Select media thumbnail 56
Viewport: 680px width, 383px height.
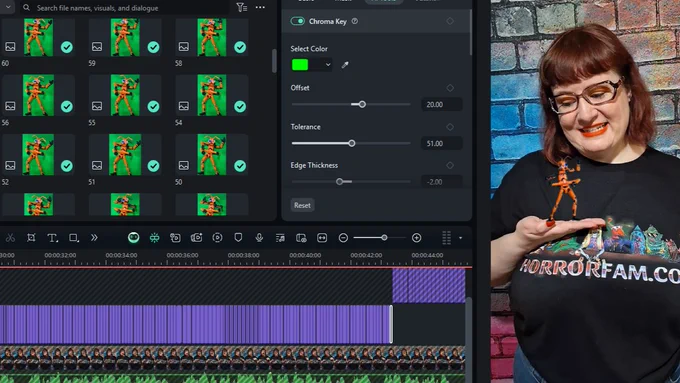[x=38, y=95]
